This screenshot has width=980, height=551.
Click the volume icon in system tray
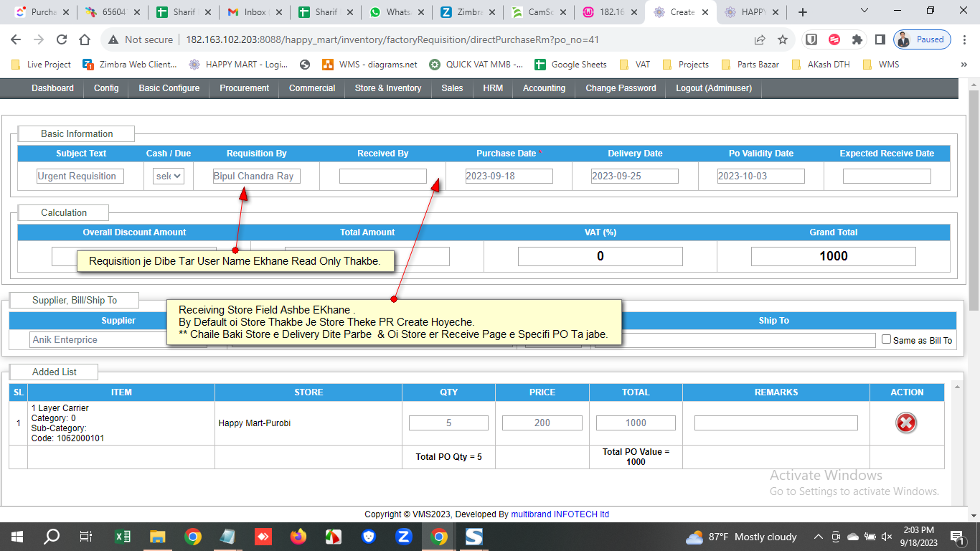(x=887, y=537)
